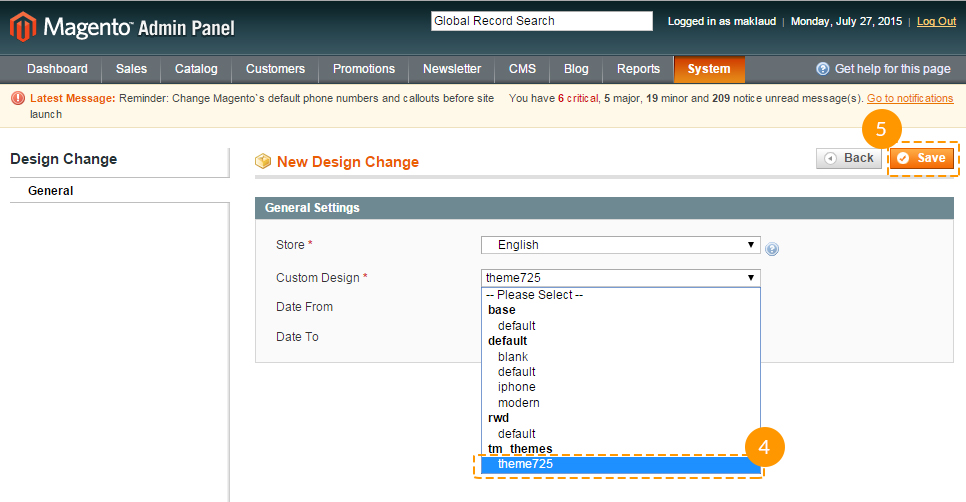Focus the Global Record Search field

click(x=542, y=21)
